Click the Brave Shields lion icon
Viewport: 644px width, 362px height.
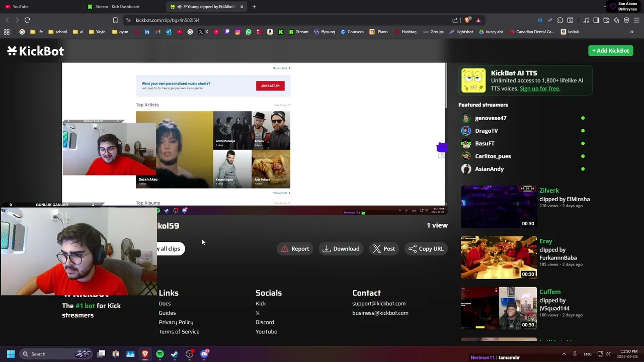point(468,20)
